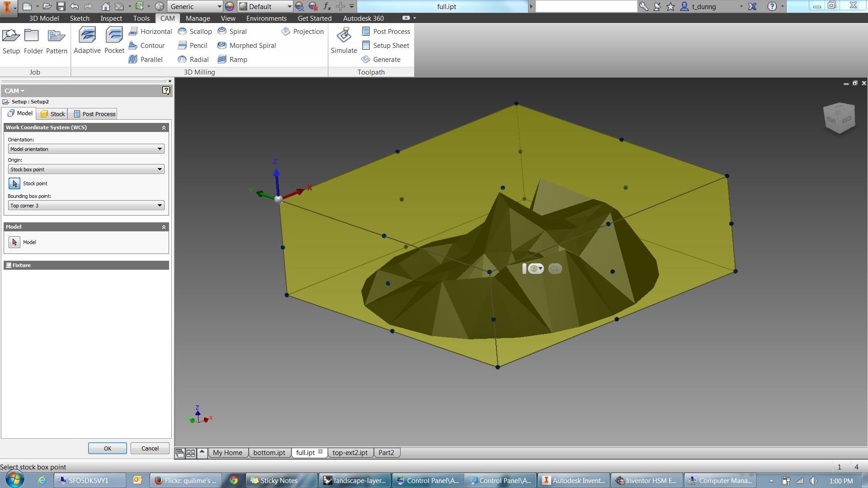Click the Windows Start button
This screenshot has height=488, width=868.
(14, 480)
